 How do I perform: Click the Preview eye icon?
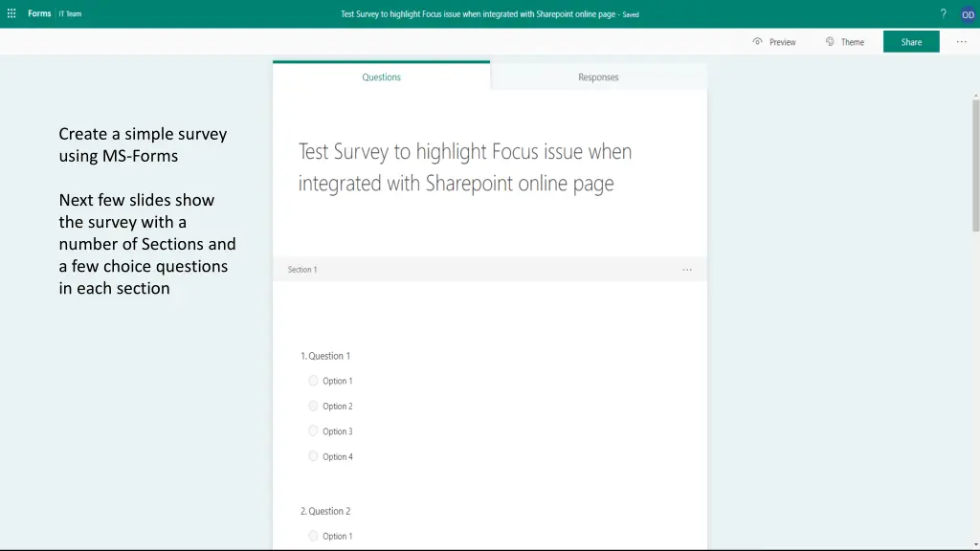(758, 42)
